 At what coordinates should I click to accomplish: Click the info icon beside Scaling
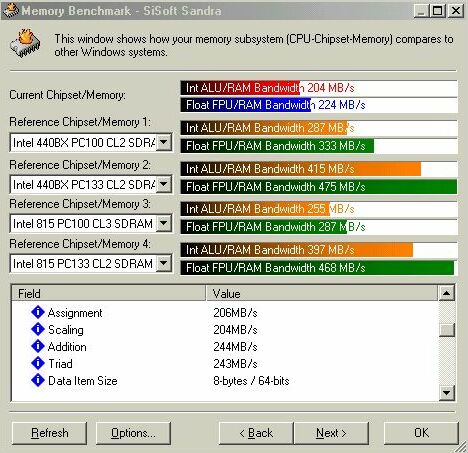(38, 329)
